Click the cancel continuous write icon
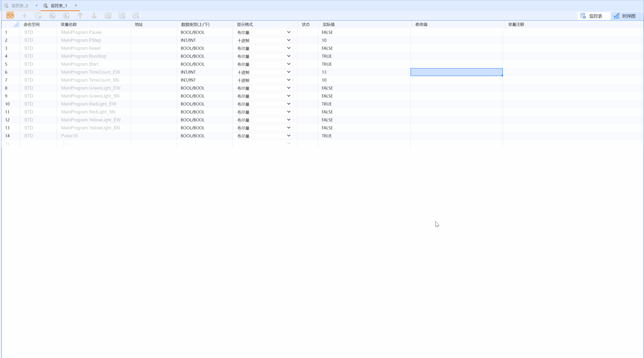Image resolution: width=644 pixels, height=358 pixels. tap(66, 16)
